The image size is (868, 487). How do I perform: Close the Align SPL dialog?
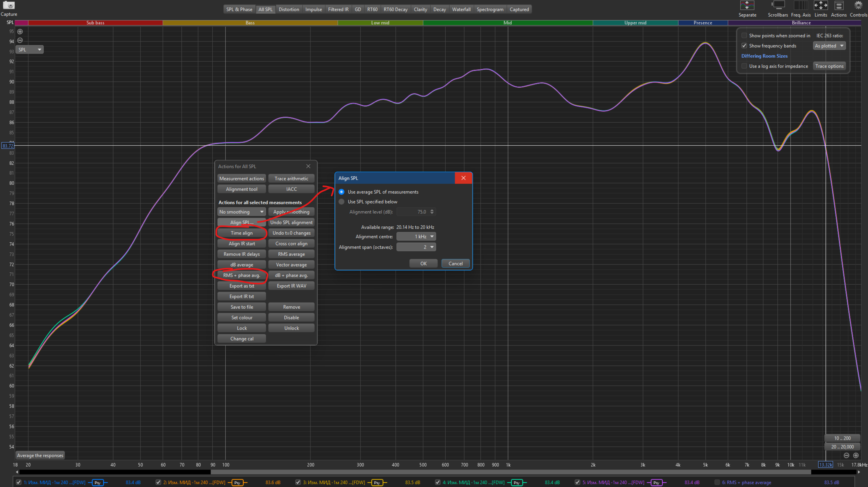(x=463, y=178)
